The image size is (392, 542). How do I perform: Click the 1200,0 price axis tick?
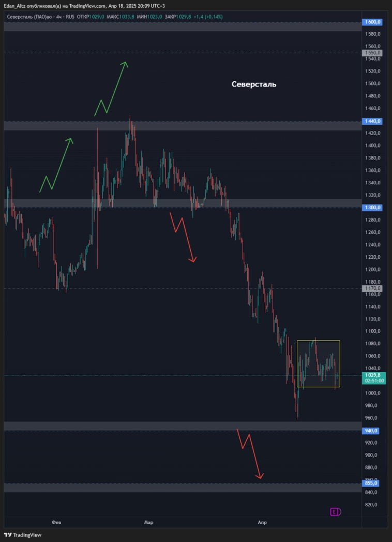(x=374, y=269)
